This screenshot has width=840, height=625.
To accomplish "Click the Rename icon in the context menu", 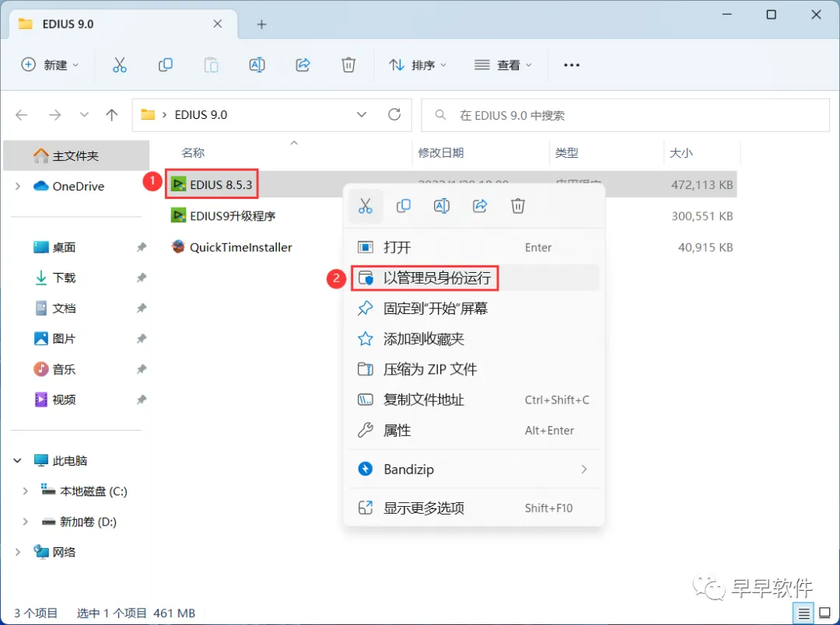I will [442, 206].
